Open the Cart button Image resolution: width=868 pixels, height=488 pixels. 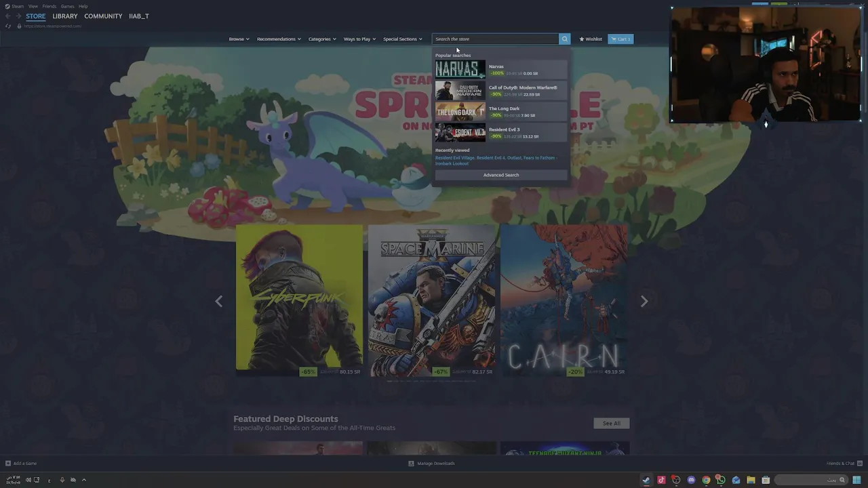click(620, 39)
